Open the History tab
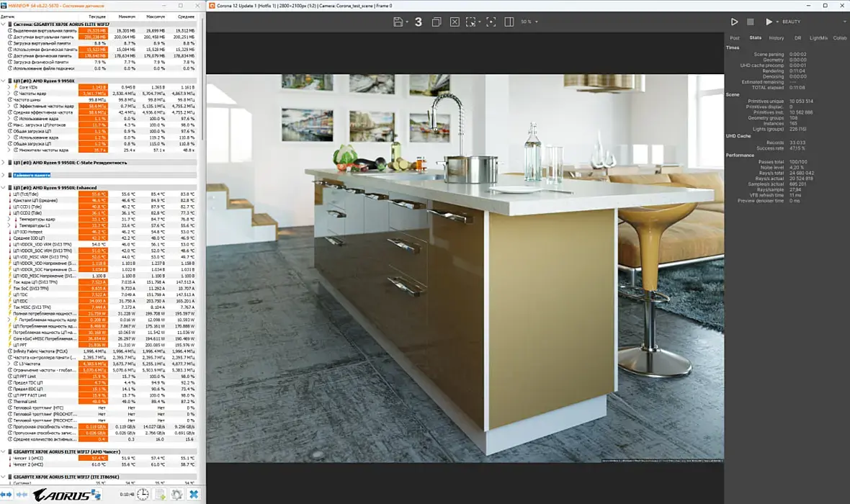Viewport: 850px width, 504px height. tap(777, 38)
